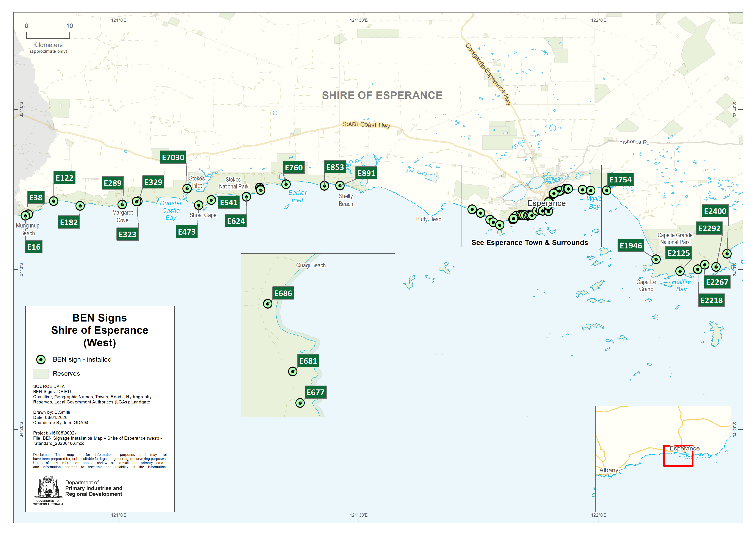Click the South Coast Hwy road label

click(366, 124)
